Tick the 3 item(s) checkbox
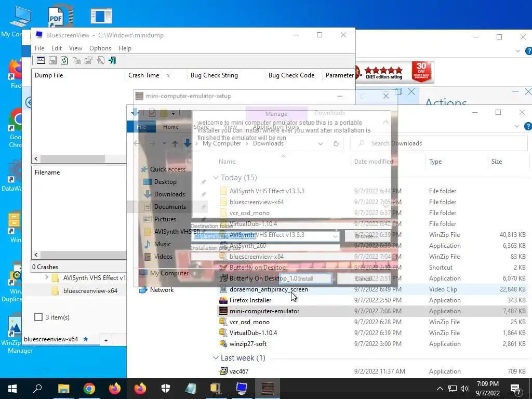This screenshot has height=399, width=532. pyautogui.click(x=38, y=317)
